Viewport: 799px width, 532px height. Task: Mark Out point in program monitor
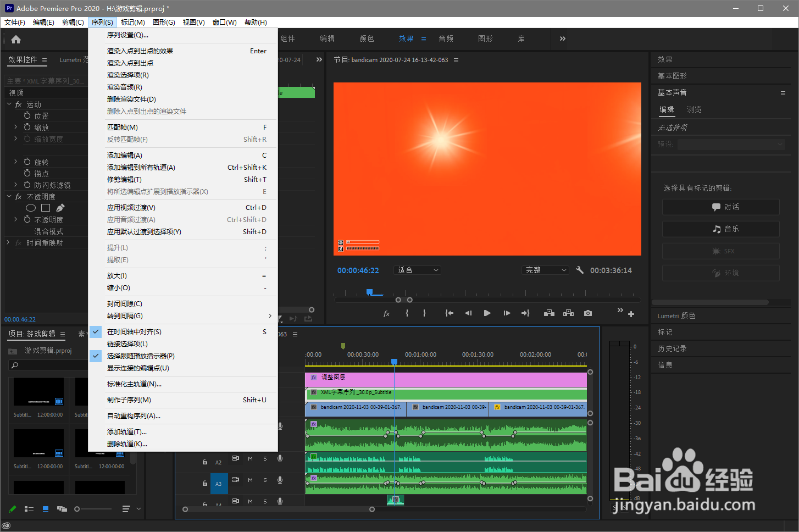(424, 313)
